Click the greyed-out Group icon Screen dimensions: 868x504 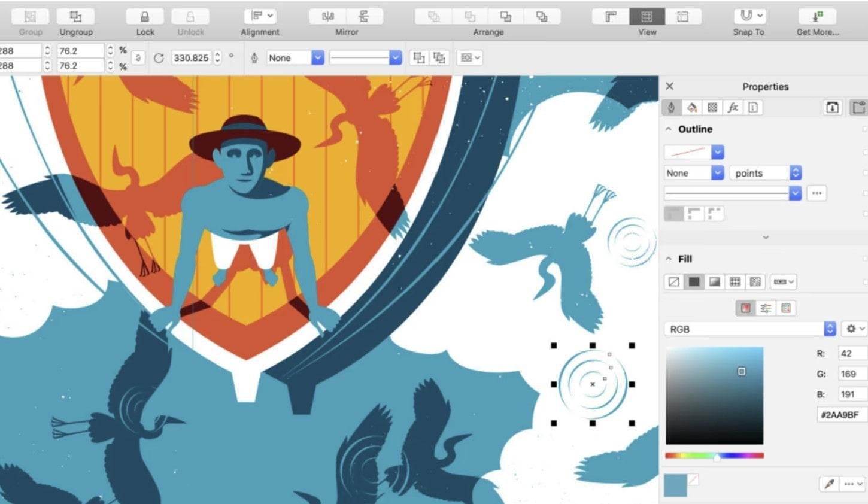(30, 17)
